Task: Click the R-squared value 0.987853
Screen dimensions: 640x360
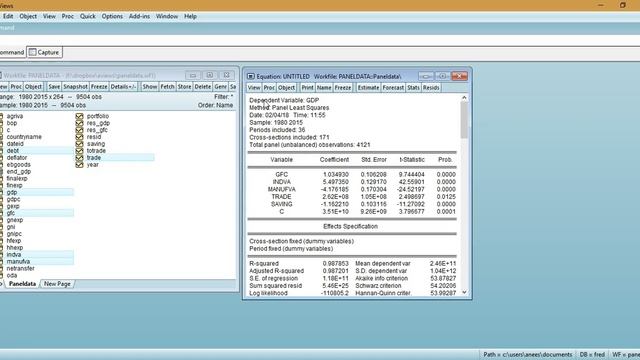Action: click(336, 264)
